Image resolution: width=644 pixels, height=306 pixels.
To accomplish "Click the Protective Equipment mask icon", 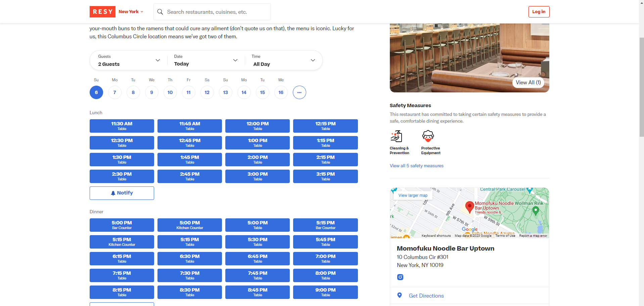I will [428, 136].
